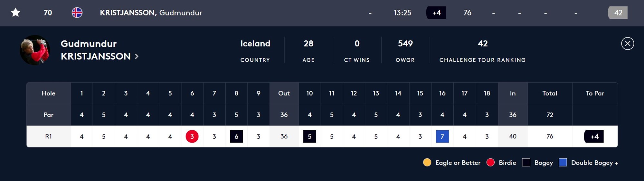Click the +4 score badge in the top row
The height and width of the screenshot is (181, 644).
(x=436, y=13)
